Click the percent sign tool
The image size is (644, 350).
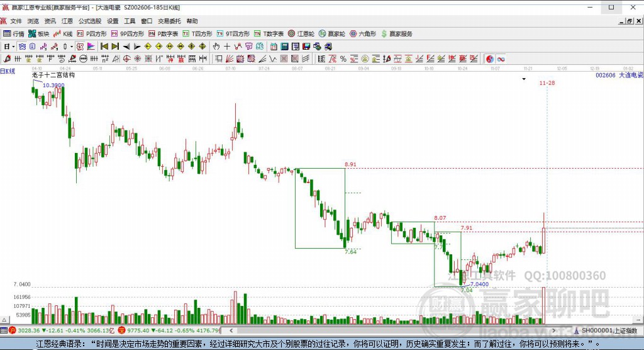343,59
